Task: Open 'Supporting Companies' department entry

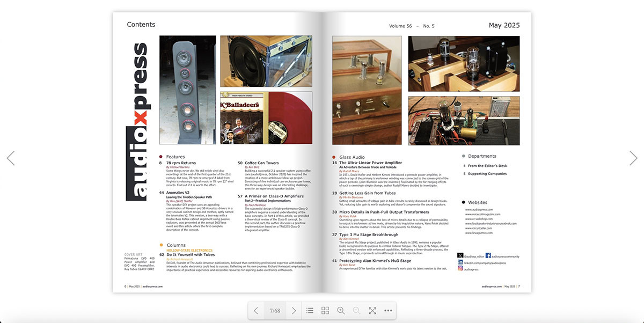Action: [x=487, y=174]
